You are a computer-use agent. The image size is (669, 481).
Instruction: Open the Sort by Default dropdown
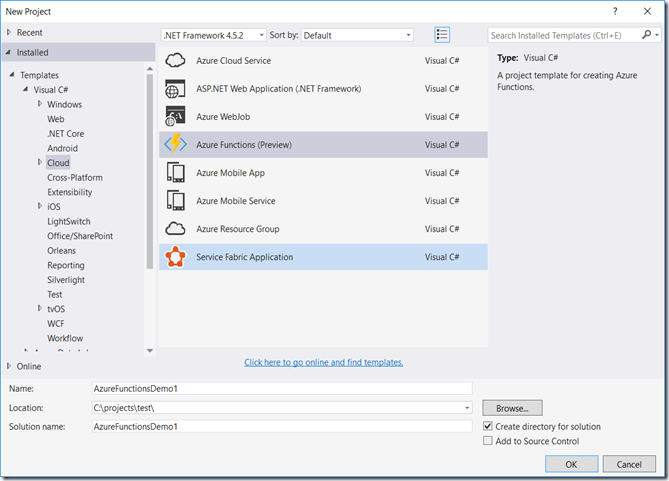pyautogui.click(x=357, y=35)
